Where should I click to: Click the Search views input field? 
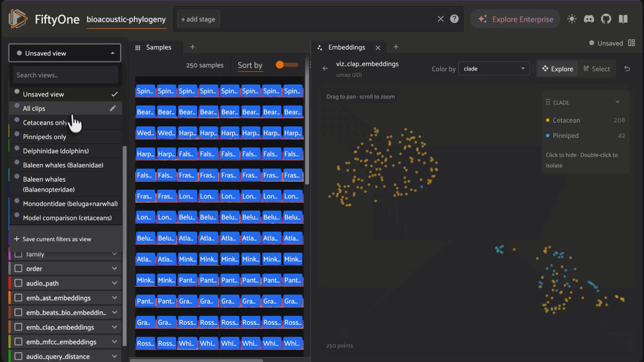point(65,75)
